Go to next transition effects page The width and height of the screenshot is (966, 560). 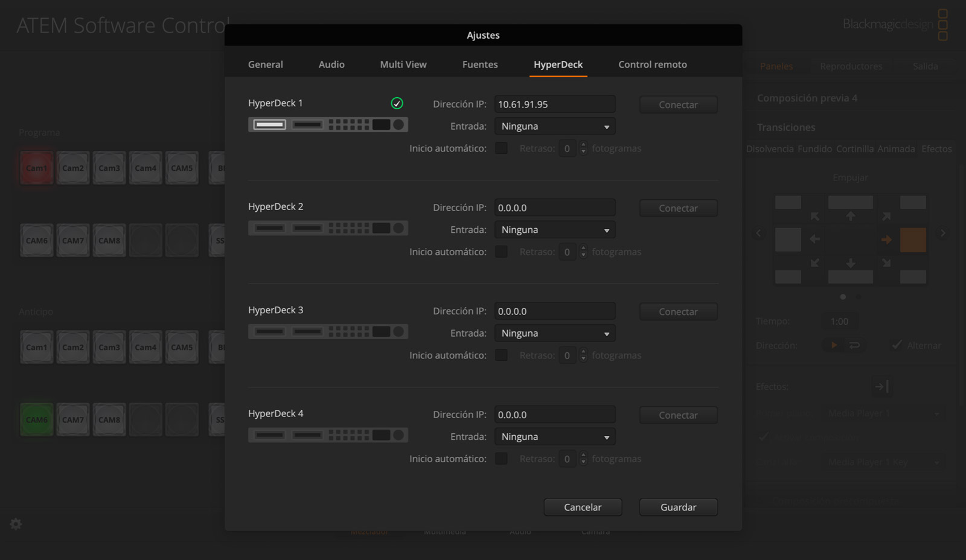coord(942,233)
